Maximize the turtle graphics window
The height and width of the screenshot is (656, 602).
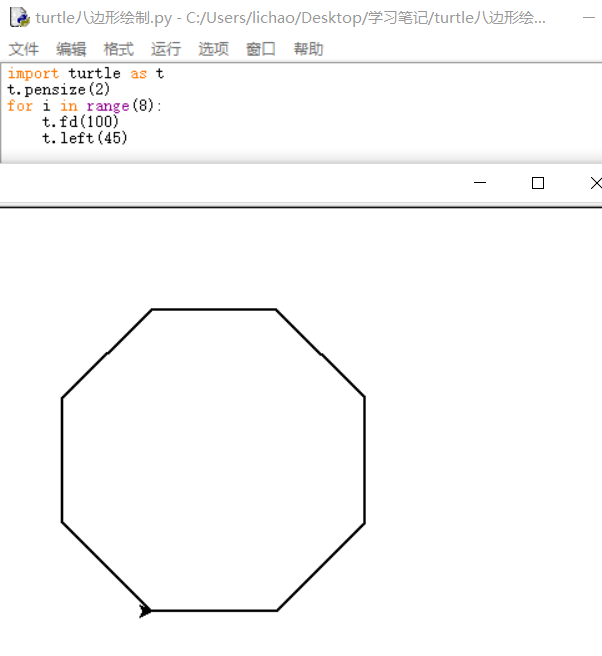tap(538, 183)
